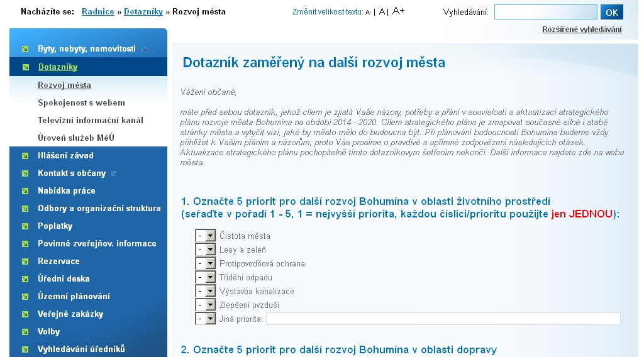Click the green arrow icon next to Hlášení závad

pos(25,156)
